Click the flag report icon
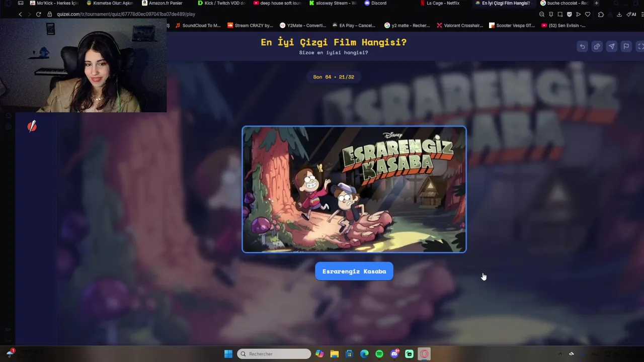The height and width of the screenshot is (362, 644). coord(626,47)
